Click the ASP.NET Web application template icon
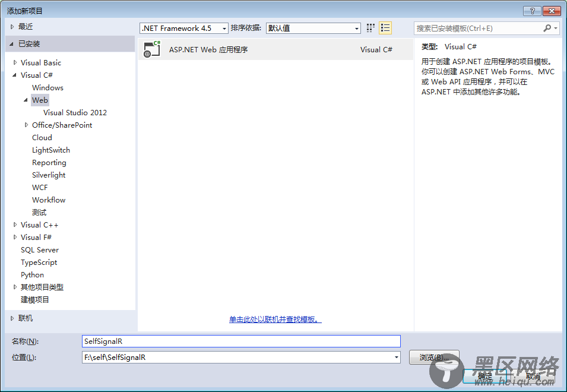Viewport: 567px width, 392px height. [152, 49]
